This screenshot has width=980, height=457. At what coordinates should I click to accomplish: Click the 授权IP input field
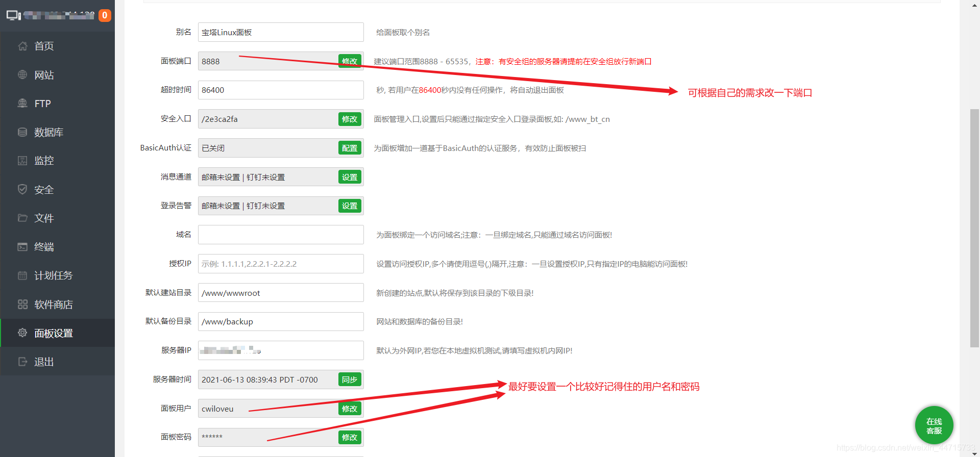pos(281,264)
